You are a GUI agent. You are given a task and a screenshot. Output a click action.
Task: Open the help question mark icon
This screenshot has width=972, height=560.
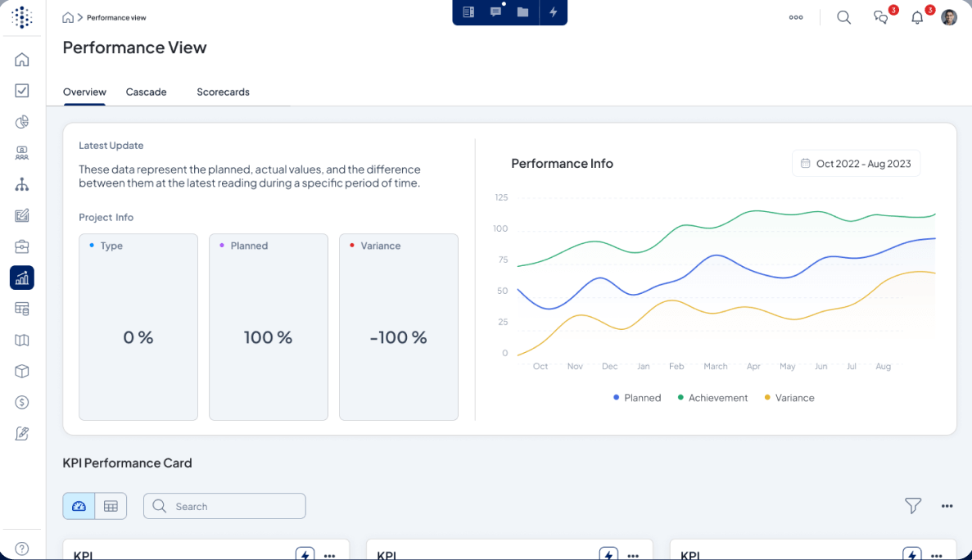click(x=22, y=549)
